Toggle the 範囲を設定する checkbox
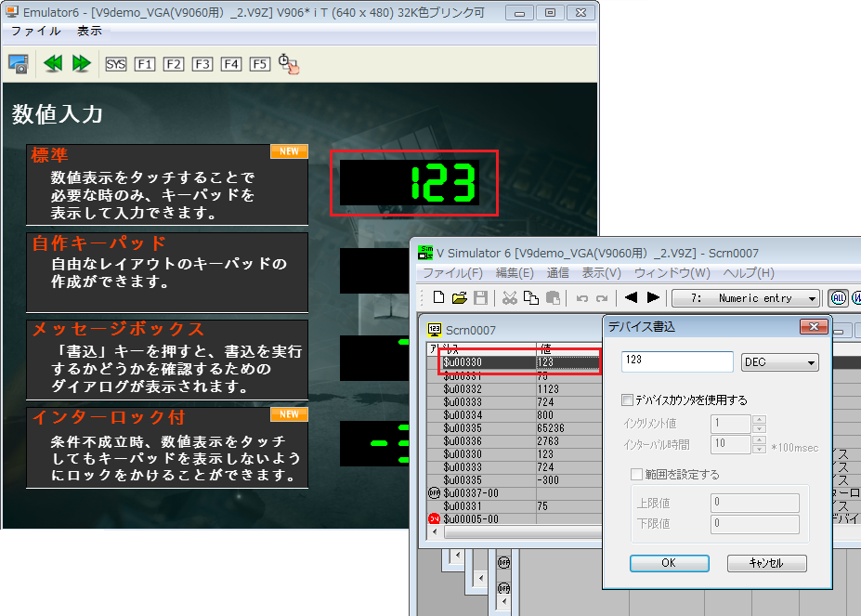 coord(636,475)
